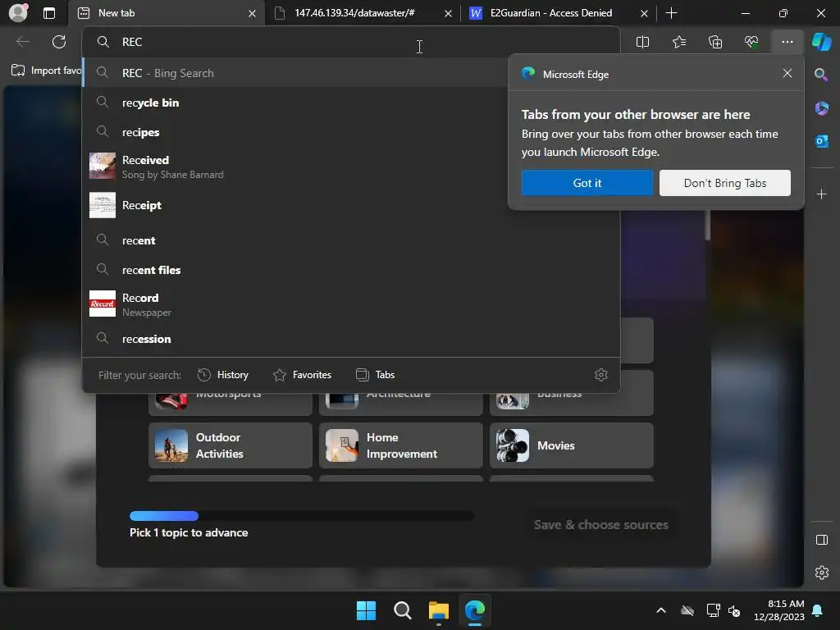
Task: Open the Microsoft 365 sidebar icon
Action: (821, 108)
